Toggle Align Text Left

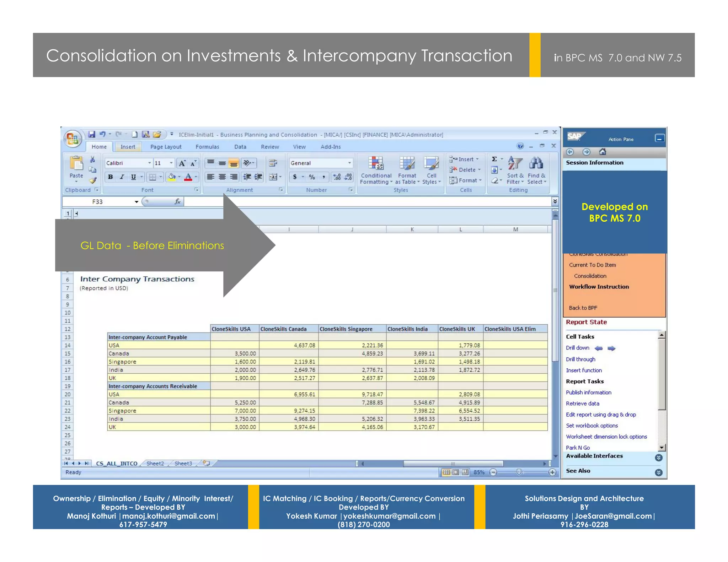[x=211, y=177]
